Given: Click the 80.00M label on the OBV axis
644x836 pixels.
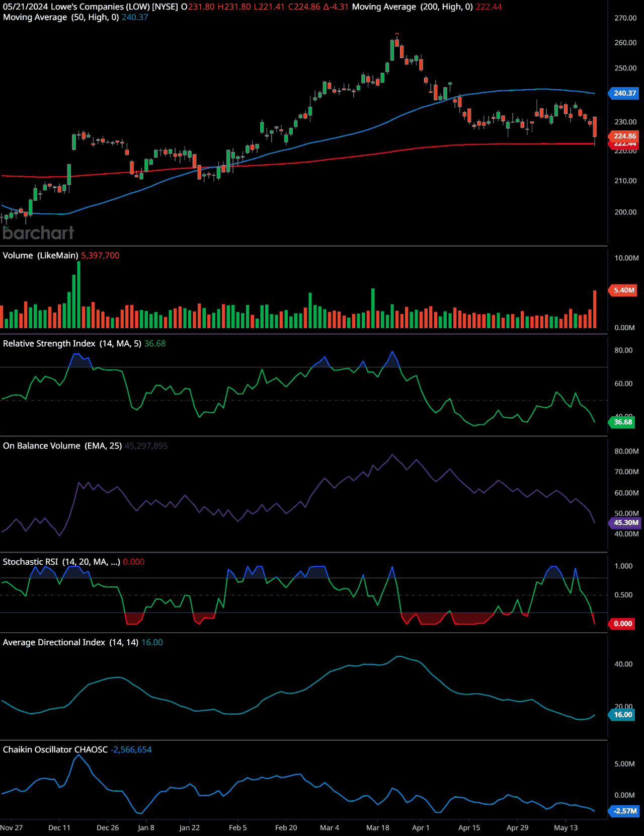Looking at the screenshot, I should pyautogui.click(x=626, y=451).
